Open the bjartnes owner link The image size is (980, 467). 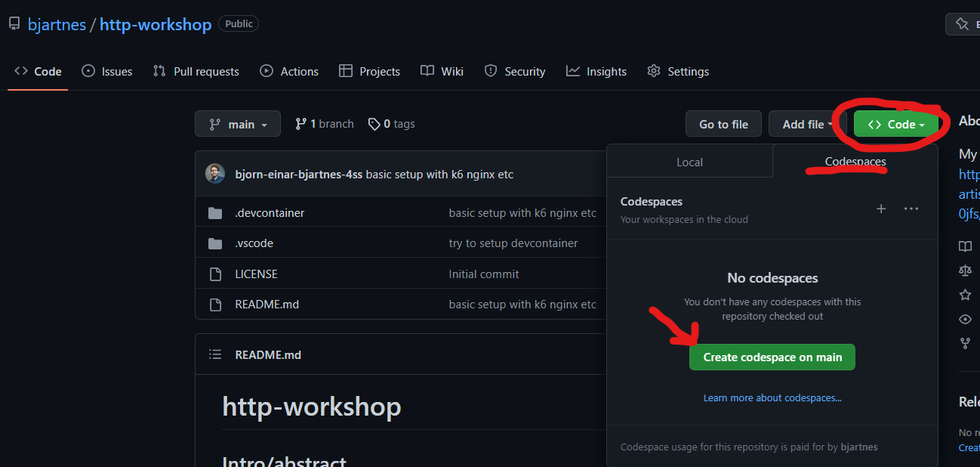click(57, 24)
